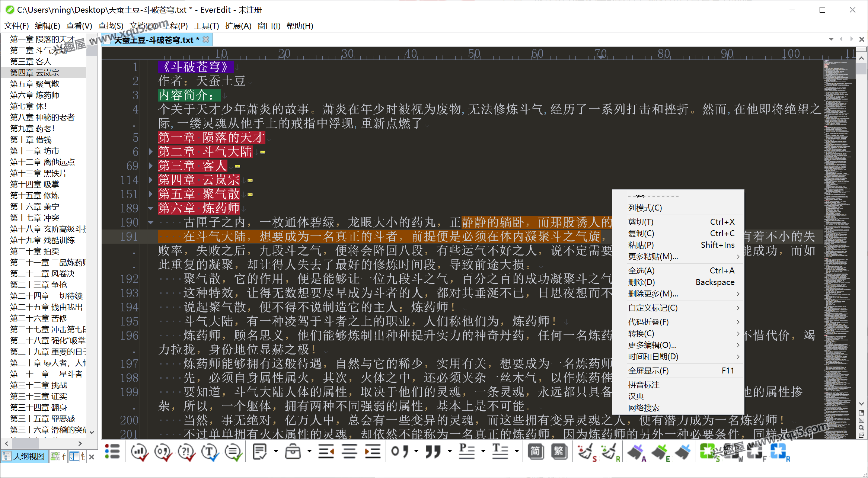Click the double quotation marks icon

click(x=434, y=452)
